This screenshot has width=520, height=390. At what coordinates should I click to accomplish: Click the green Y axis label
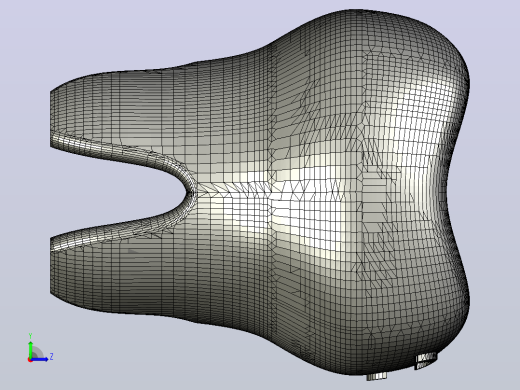pos(30,336)
